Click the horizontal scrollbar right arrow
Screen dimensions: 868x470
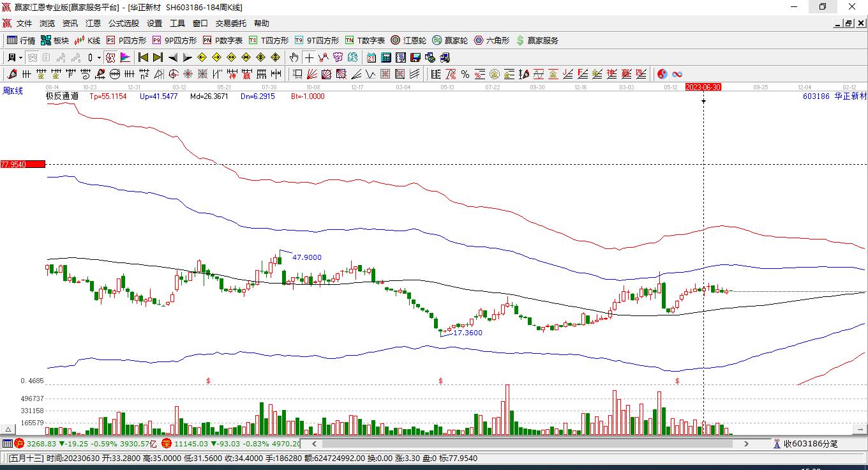tap(746, 443)
